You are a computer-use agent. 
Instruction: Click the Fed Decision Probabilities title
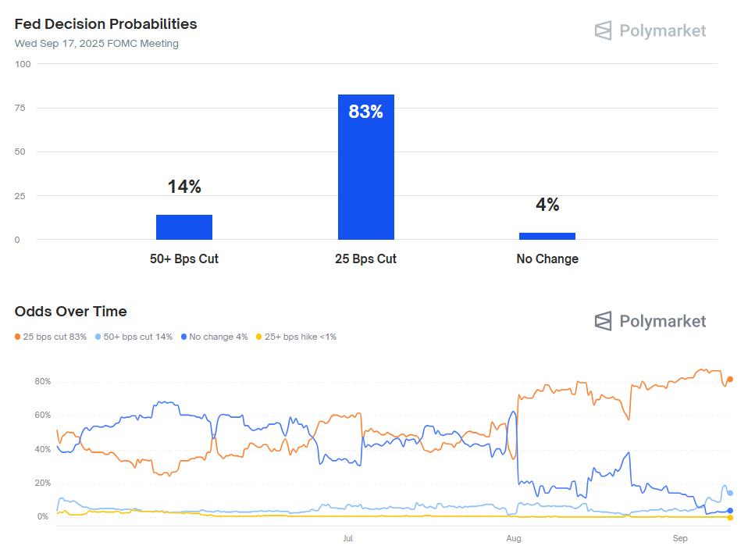tap(105, 24)
